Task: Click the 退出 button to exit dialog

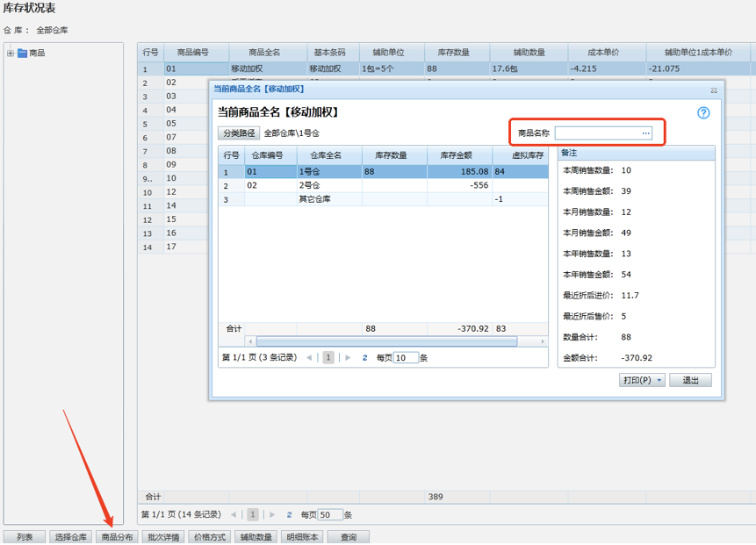Action: 691,381
